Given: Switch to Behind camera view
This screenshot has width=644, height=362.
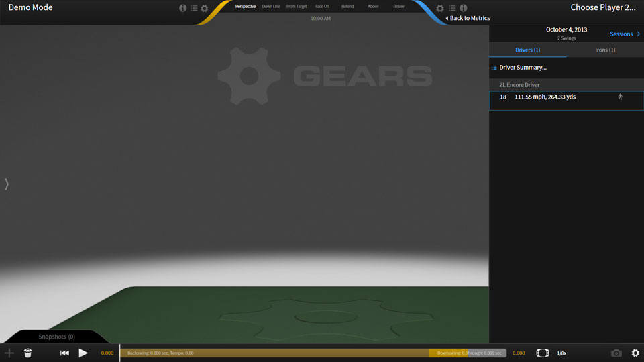Looking at the screenshot, I should pyautogui.click(x=347, y=7).
